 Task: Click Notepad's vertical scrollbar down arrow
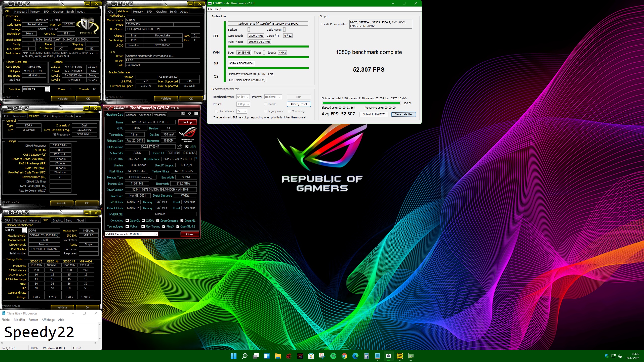pos(100,338)
